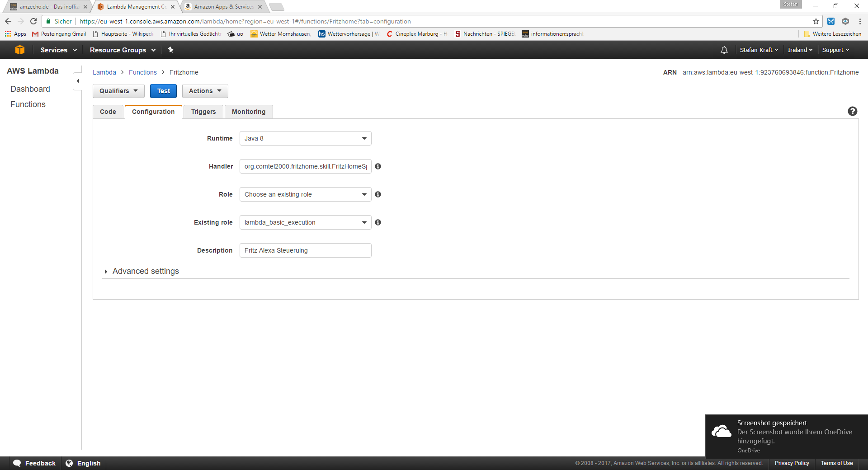The width and height of the screenshot is (868, 470).
Task: Open Privacy Policy link
Action: coord(792,463)
